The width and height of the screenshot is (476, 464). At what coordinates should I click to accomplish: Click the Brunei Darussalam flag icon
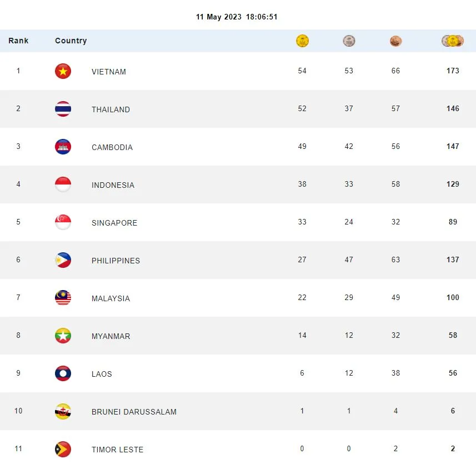pos(63,412)
